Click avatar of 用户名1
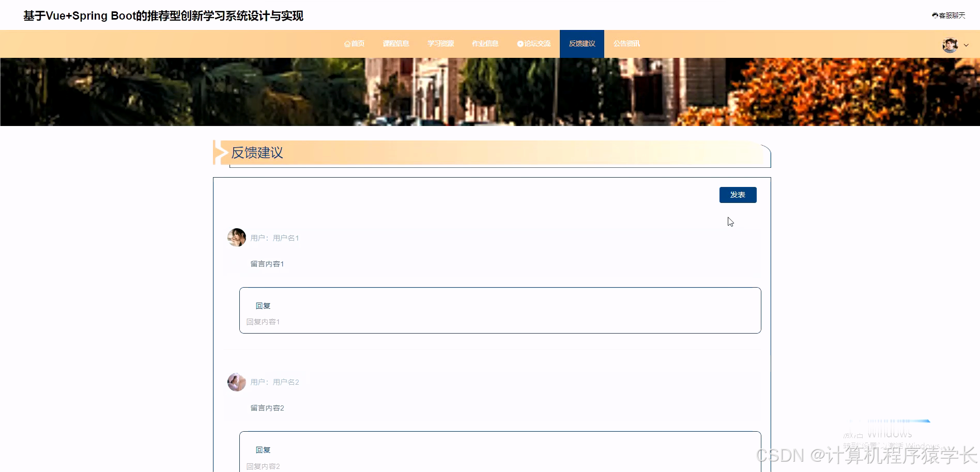 [237, 238]
